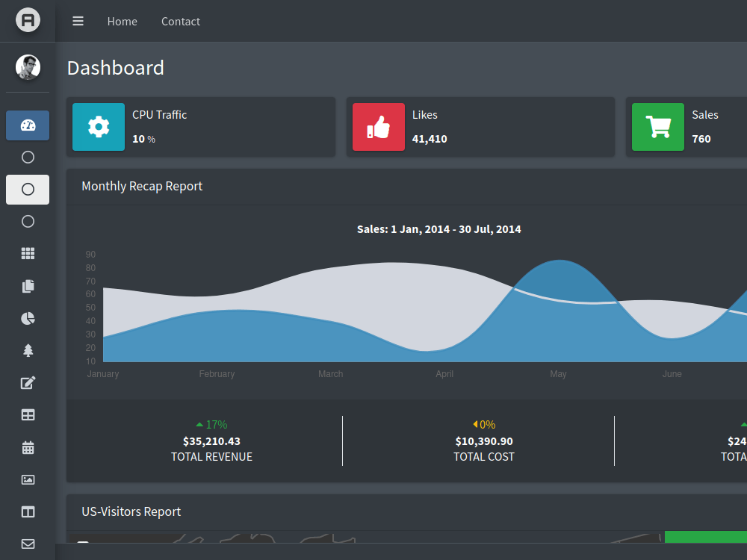
Task: Open the copy/layout options sidebar icon
Action: tap(28, 286)
